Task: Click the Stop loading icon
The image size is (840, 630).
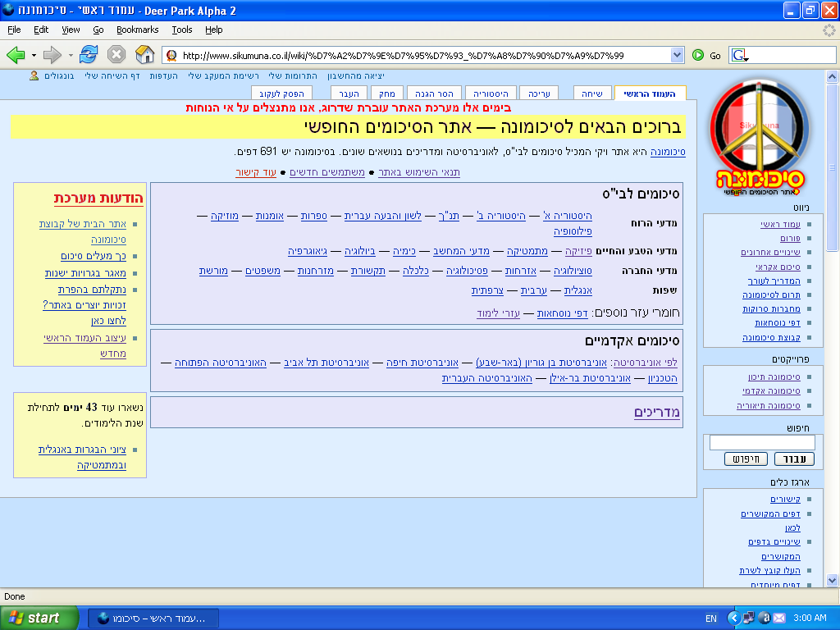Action: click(x=116, y=55)
